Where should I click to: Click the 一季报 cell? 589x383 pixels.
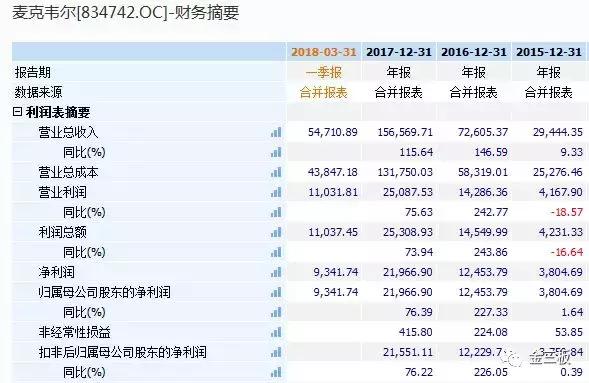(x=324, y=72)
